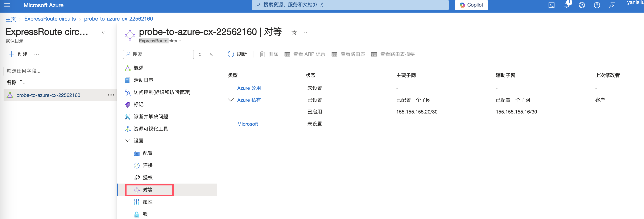Click the 主要子网 column header
Image resolution: width=644 pixels, height=219 pixels.
[406, 75]
